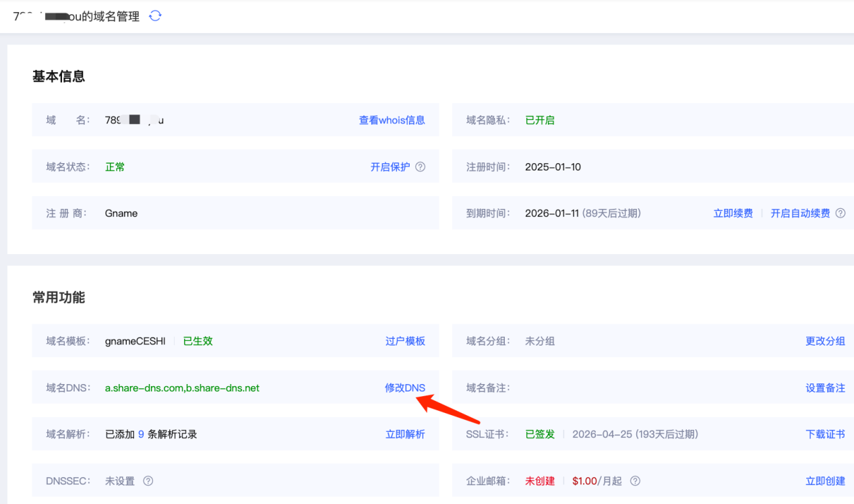Click the 9 resolution records count
The image size is (854, 504).
click(141, 435)
